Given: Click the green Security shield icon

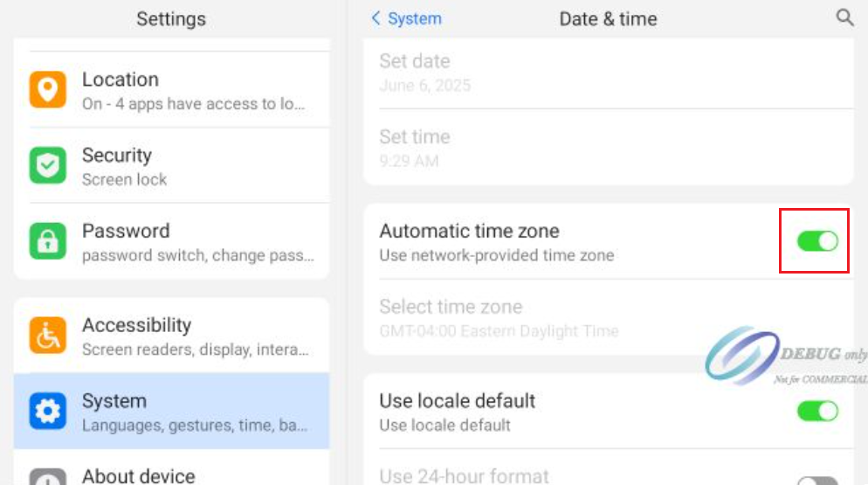Looking at the screenshot, I should (x=47, y=166).
